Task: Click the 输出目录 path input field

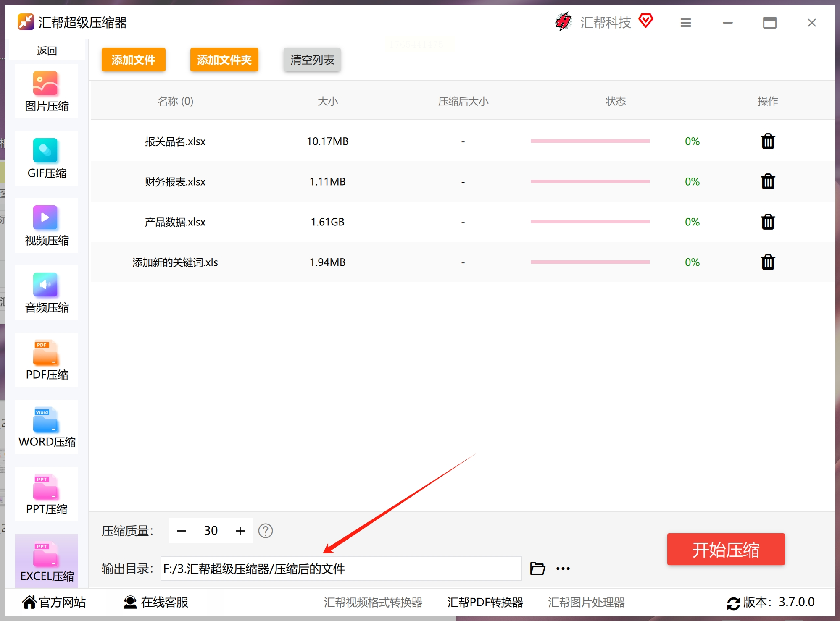Action: tap(340, 569)
